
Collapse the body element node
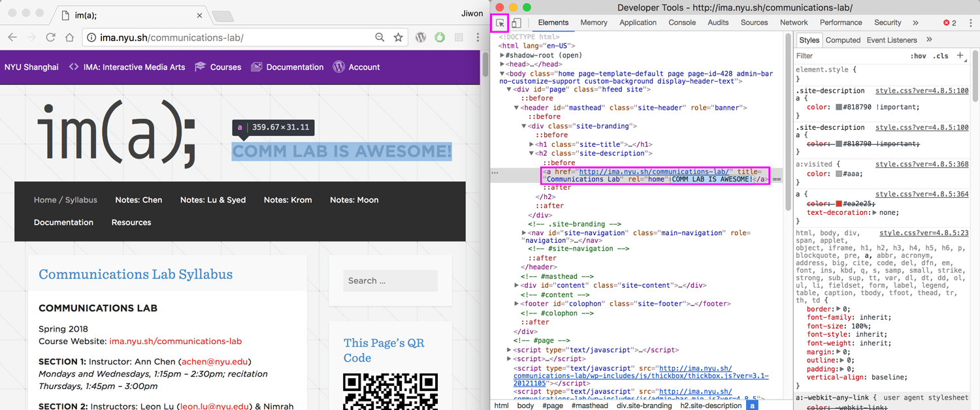(502, 74)
